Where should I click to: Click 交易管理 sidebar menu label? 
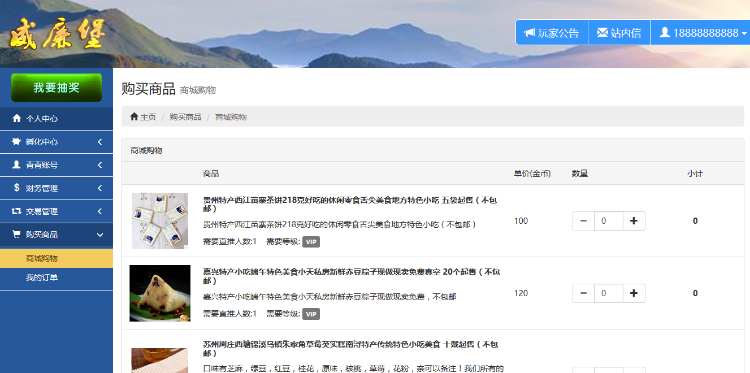(42, 211)
